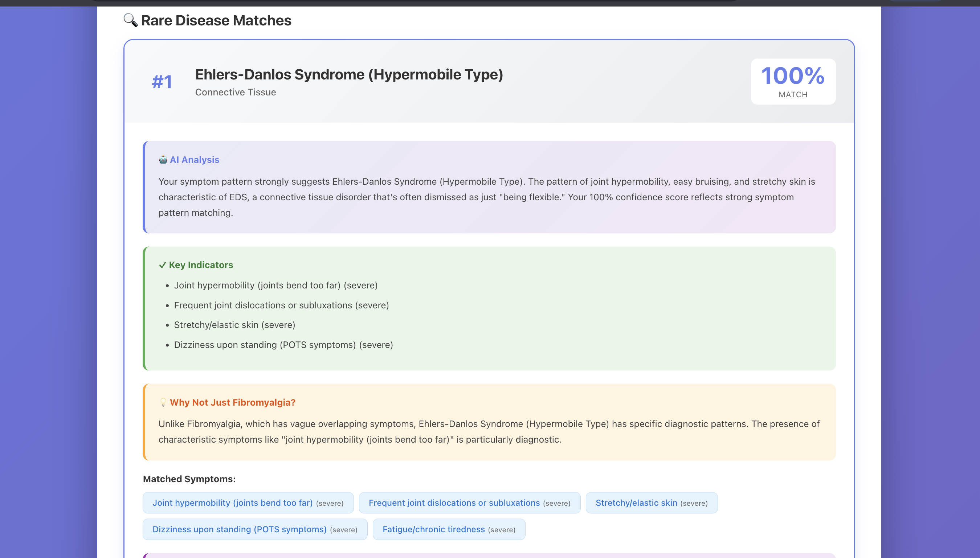Click the Joint hypermobility key indicator bullet
980x558 pixels.
click(276, 286)
